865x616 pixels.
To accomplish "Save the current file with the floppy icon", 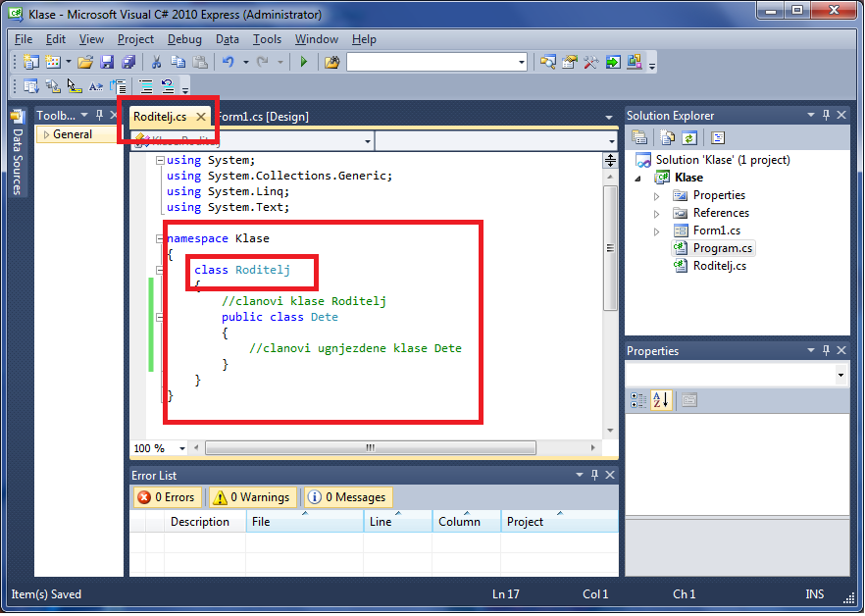I will pos(107,62).
